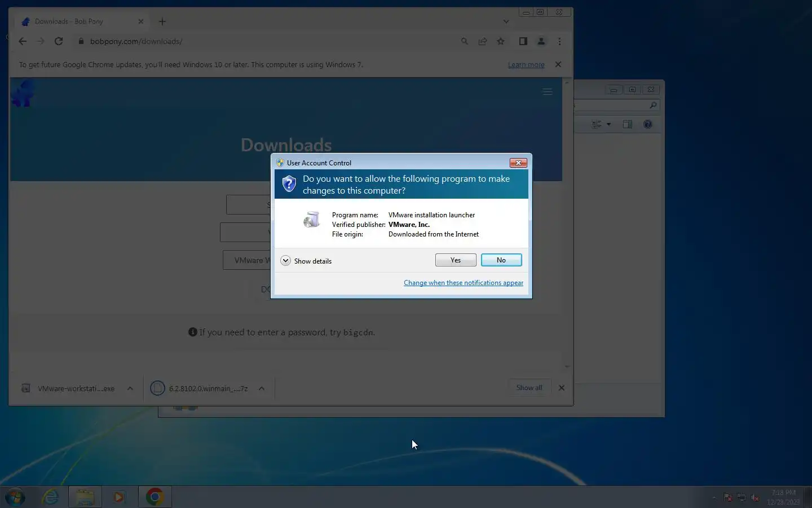Click the Bob Pony site logo
This screenshot has height=508, width=812.
(x=23, y=93)
